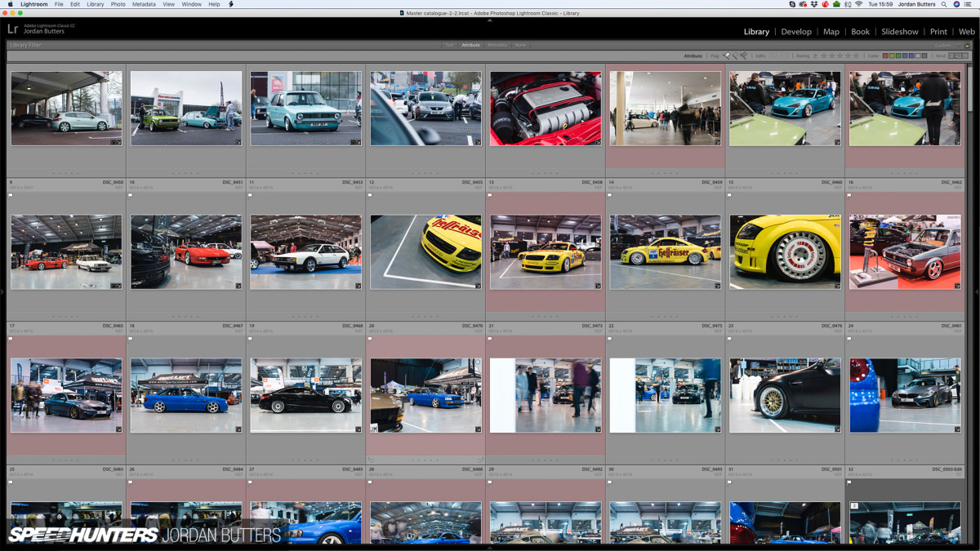Select the Attribute library filter
Screen dimensions: 980x551
point(470,46)
